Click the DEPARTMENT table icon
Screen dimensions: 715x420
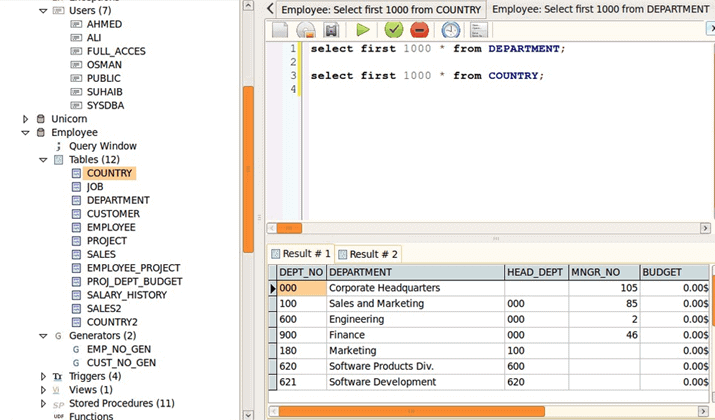(76, 200)
